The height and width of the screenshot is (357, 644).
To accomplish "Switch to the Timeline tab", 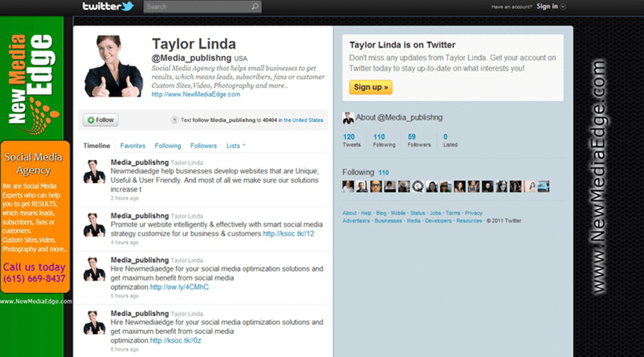I will pyautogui.click(x=97, y=146).
